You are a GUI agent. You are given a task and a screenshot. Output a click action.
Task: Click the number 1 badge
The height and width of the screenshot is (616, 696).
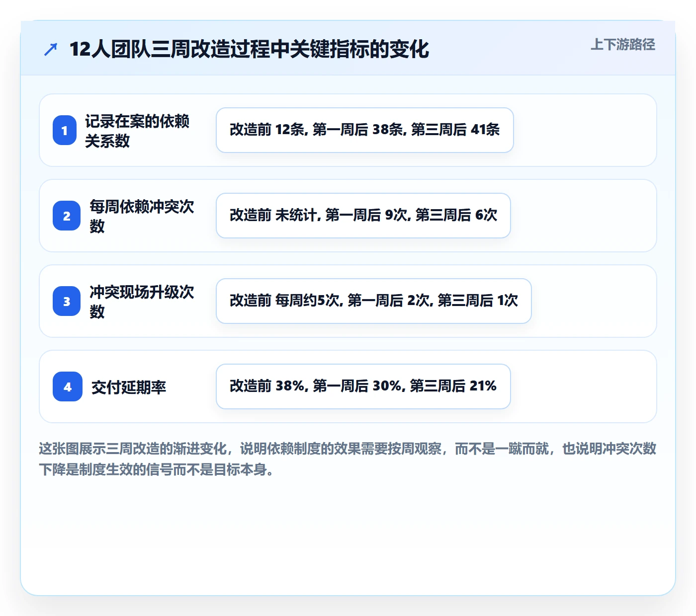(x=65, y=130)
